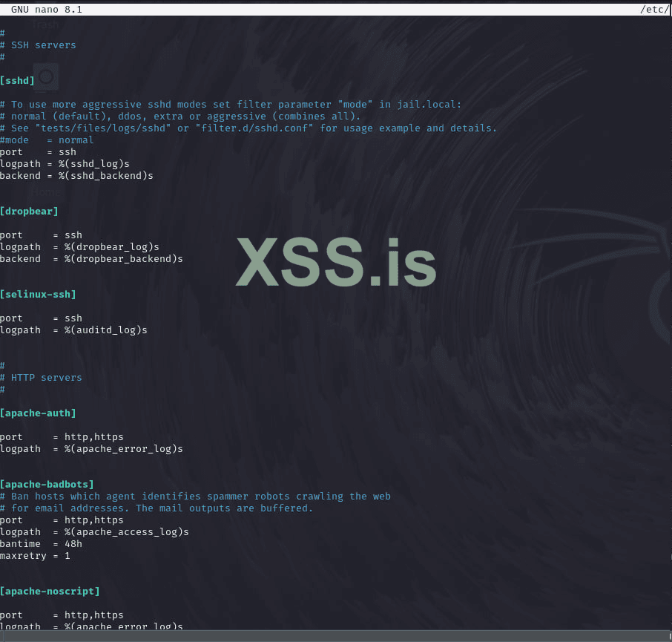This screenshot has height=642, width=672.
Task: Click the 'logpath = %(apache_error_log)s' line under apache-auth
Action: pos(92,449)
